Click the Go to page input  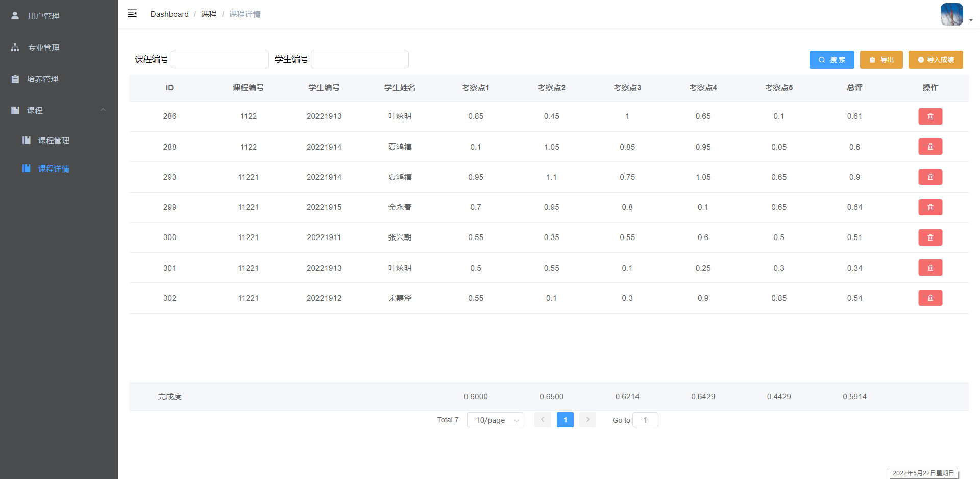pyautogui.click(x=645, y=420)
